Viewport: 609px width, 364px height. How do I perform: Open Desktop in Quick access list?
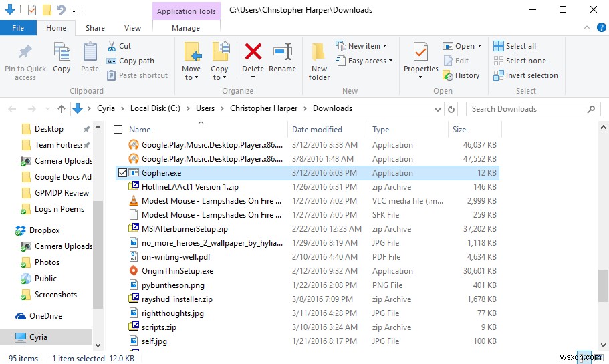coord(49,129)
